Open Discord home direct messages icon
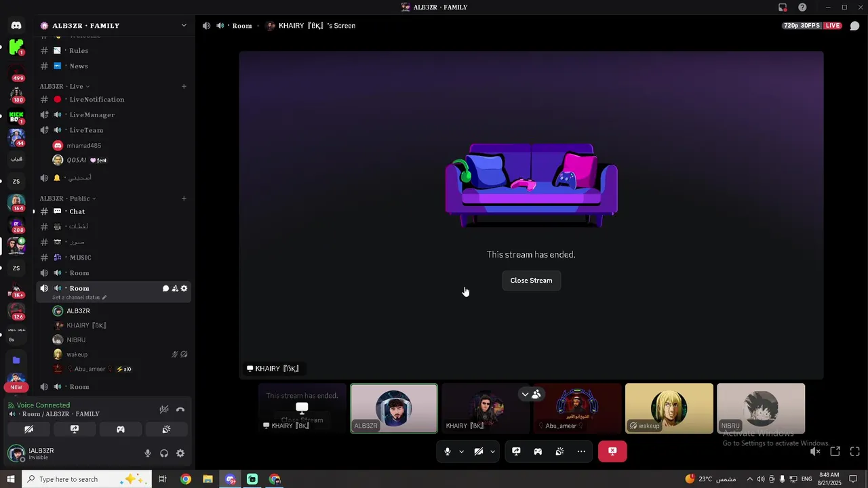 [x=16, y=25]
